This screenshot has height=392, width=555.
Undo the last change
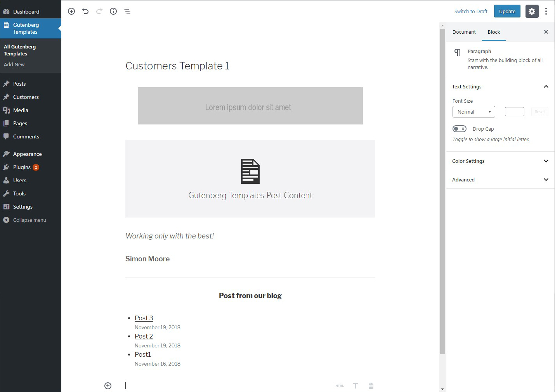pos(85,11)
